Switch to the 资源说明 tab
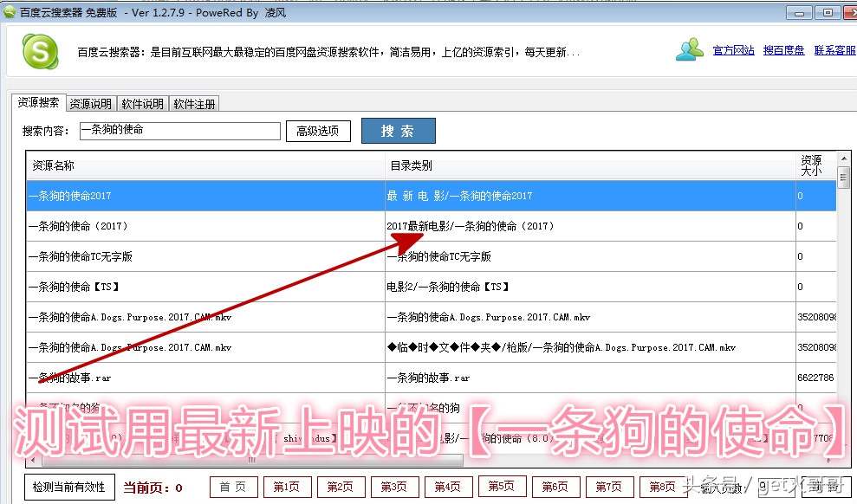Viewport: 857px width, 504px height. coord(90,103)
